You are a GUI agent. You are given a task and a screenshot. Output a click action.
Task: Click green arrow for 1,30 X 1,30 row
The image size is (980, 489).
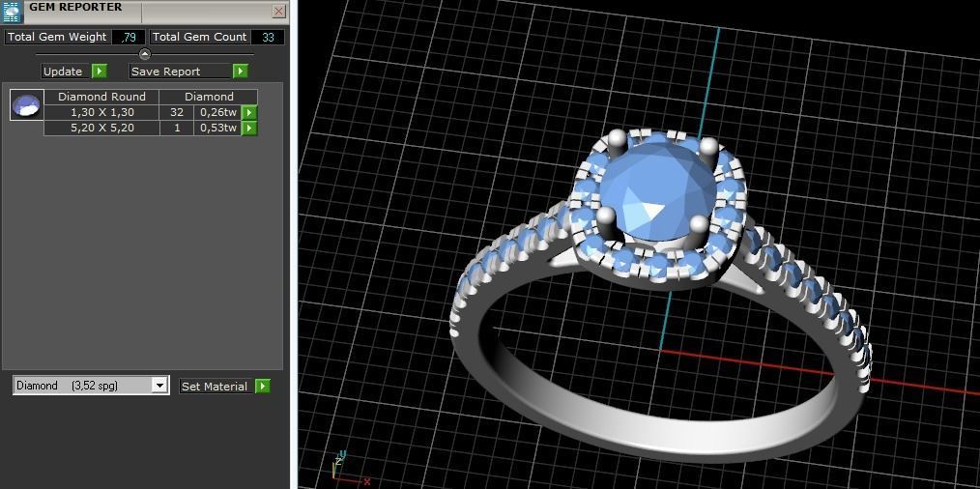(x=248, y=112)
